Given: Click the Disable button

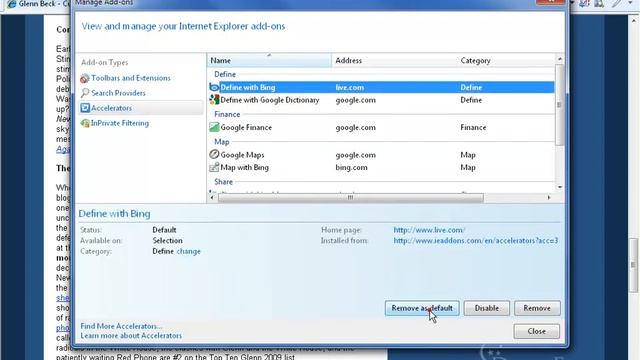Looking at the screenshot, I should (x=487, y=308).
